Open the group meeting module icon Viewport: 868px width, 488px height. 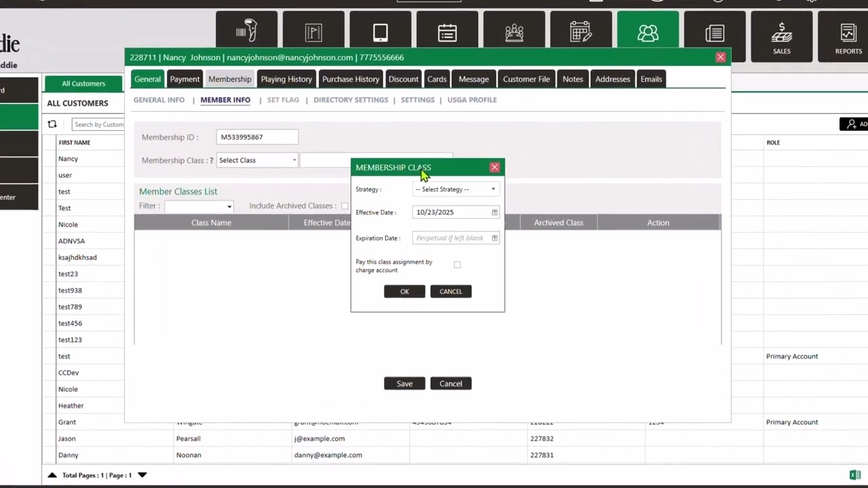pyautogui.click(x=514, y=36)
